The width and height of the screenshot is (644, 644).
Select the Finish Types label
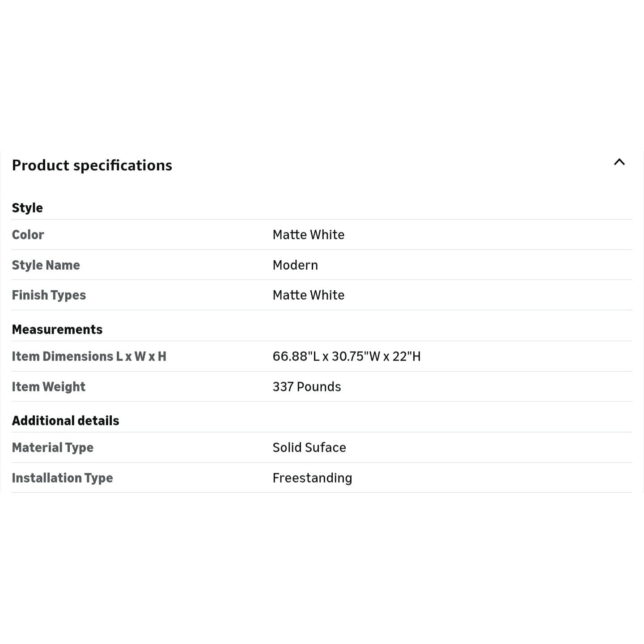(x=49, y=295)
